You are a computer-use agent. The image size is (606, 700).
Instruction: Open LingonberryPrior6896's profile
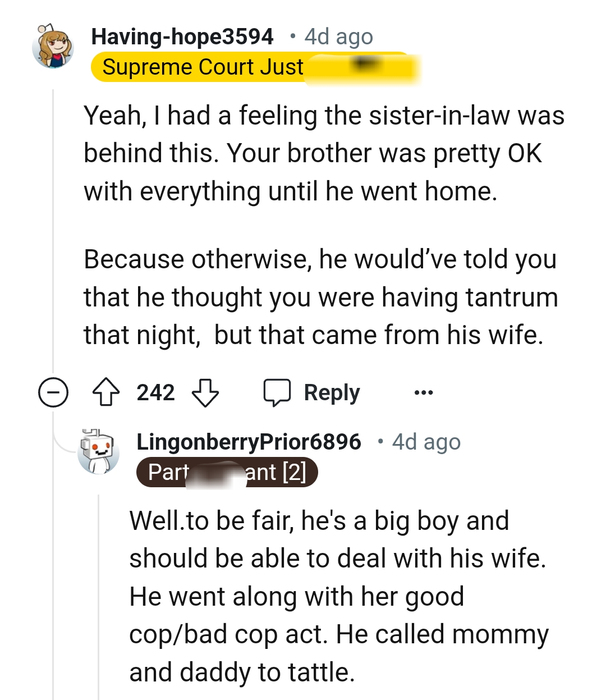click(249, 442)
